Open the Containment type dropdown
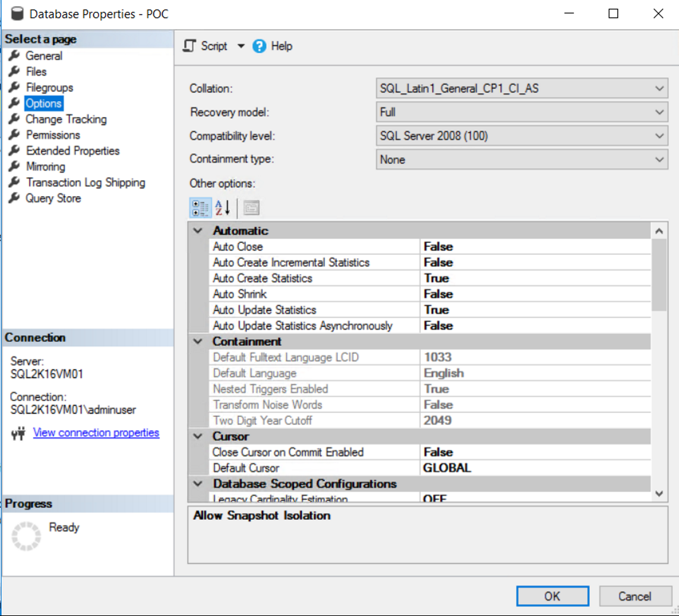The width and height of the screenshot is (679, 616). click(x=522, y=159)
